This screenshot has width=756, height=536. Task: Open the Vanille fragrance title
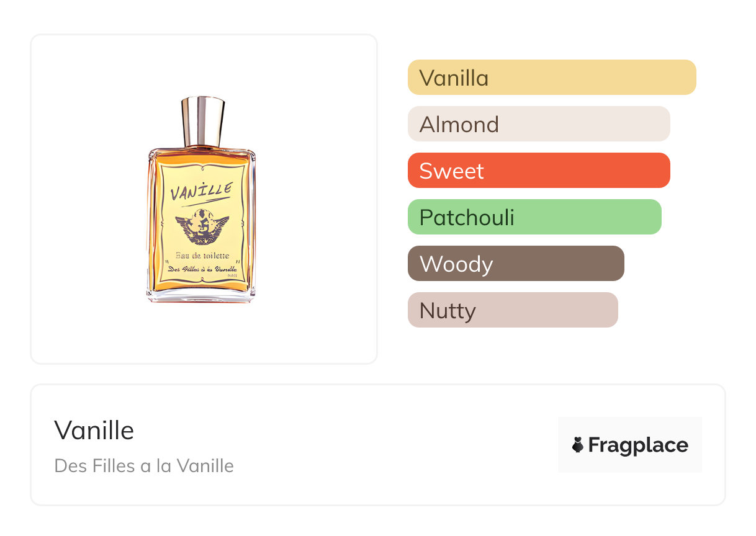pyautogui.click(x=94, y=430)
